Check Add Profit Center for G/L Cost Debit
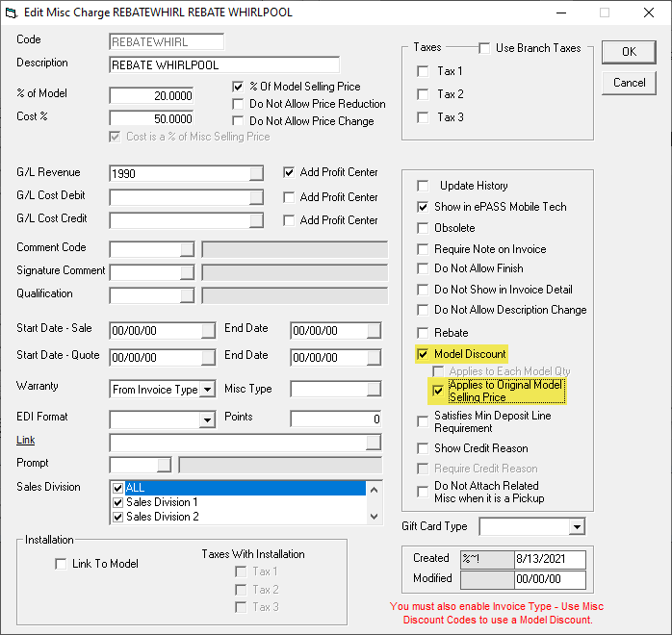 point(289,197)
